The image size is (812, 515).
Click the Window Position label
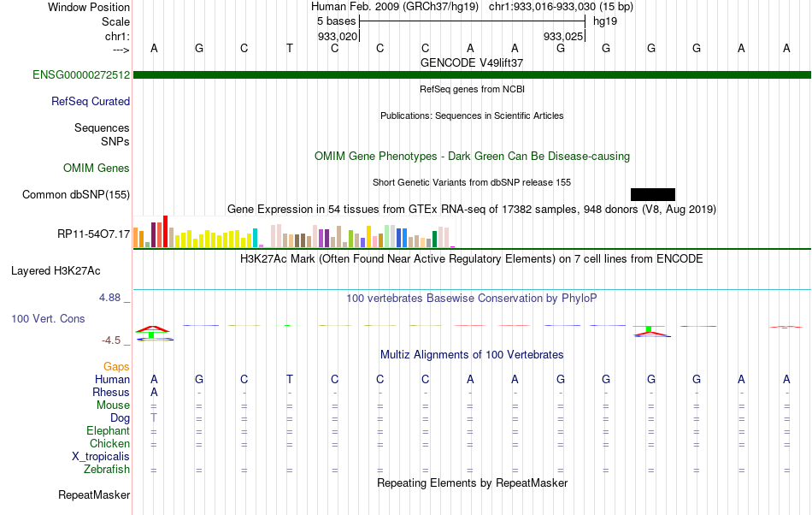pyautogui.click(x=89, y=7)
